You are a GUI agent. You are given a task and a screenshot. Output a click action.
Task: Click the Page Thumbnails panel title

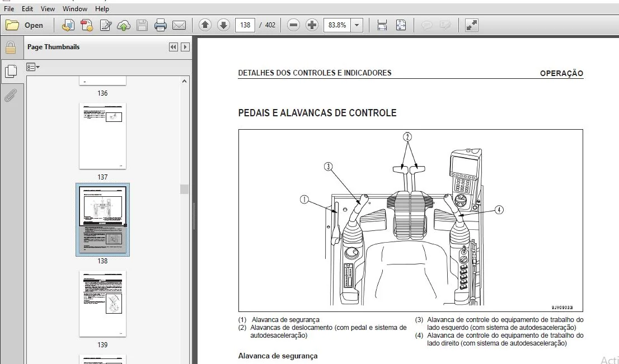(53, 47)
